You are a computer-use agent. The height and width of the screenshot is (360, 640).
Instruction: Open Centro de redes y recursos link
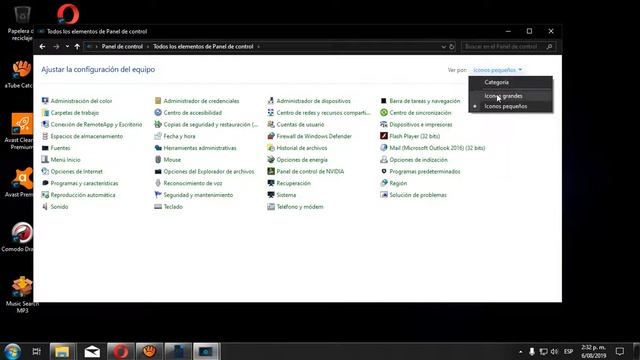323,113
